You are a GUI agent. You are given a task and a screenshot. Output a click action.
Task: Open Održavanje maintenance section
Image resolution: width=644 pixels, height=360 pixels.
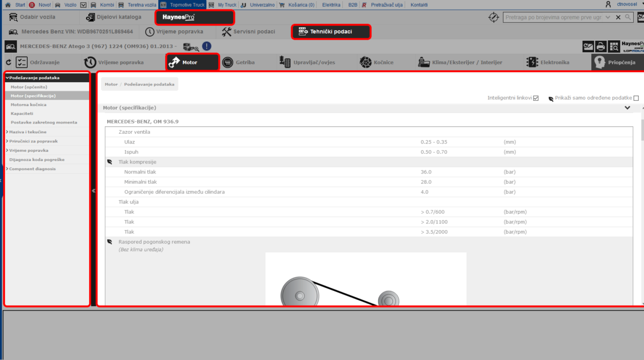pos(38,63)
